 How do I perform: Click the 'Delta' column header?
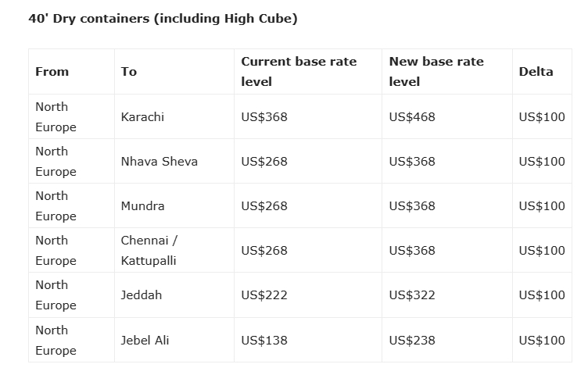536,71
